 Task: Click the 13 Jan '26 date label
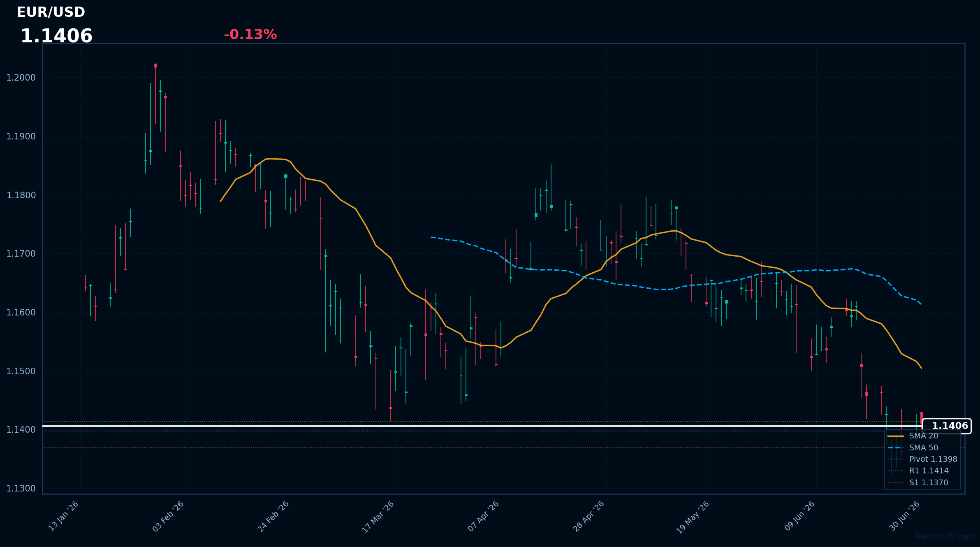[63, 517]
